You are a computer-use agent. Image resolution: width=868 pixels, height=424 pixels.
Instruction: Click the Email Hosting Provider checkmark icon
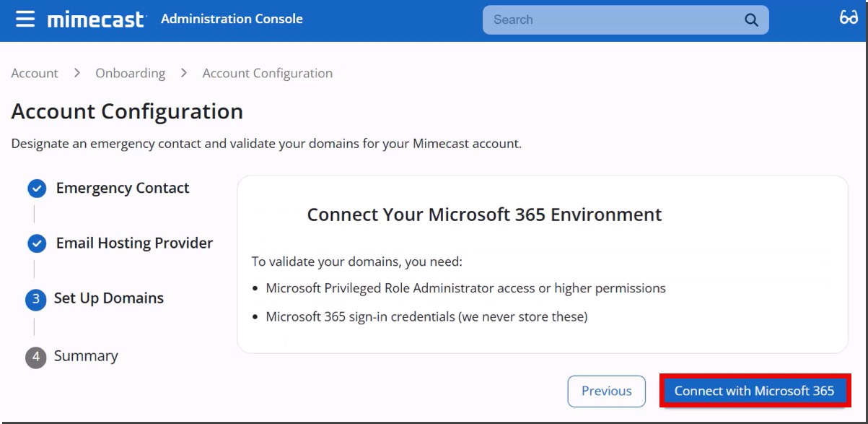pos(37,243)
